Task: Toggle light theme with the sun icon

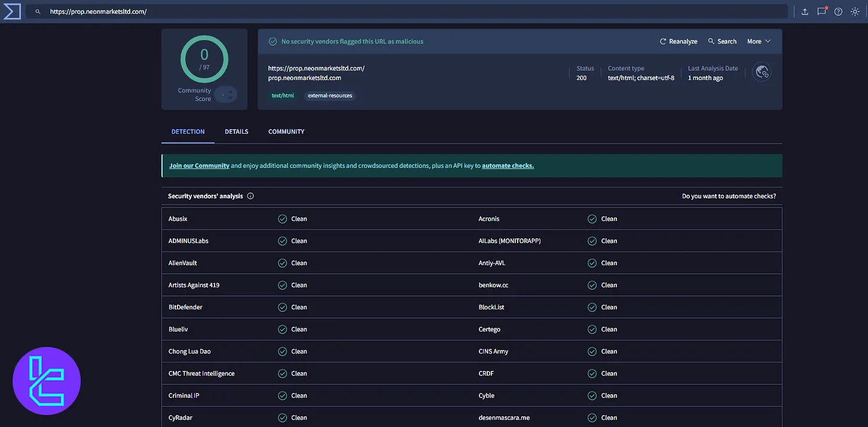Action: [x=855, y=11]
